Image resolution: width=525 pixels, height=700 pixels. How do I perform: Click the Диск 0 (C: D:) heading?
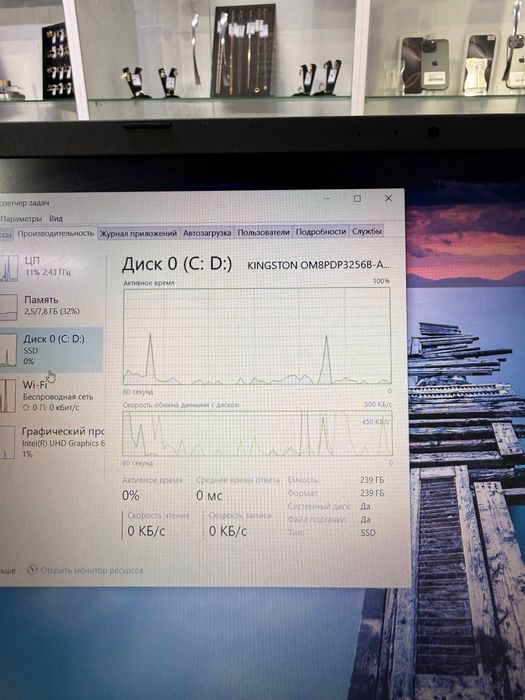tap(177, 264)
